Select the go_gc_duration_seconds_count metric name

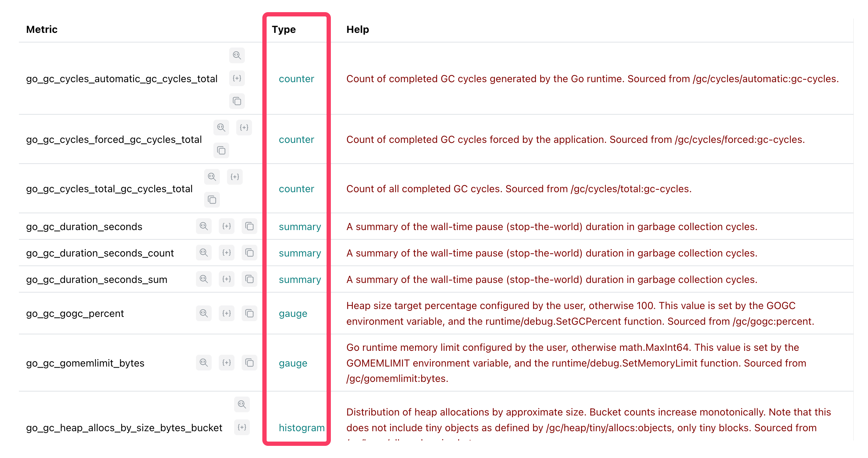pos(100,253)
